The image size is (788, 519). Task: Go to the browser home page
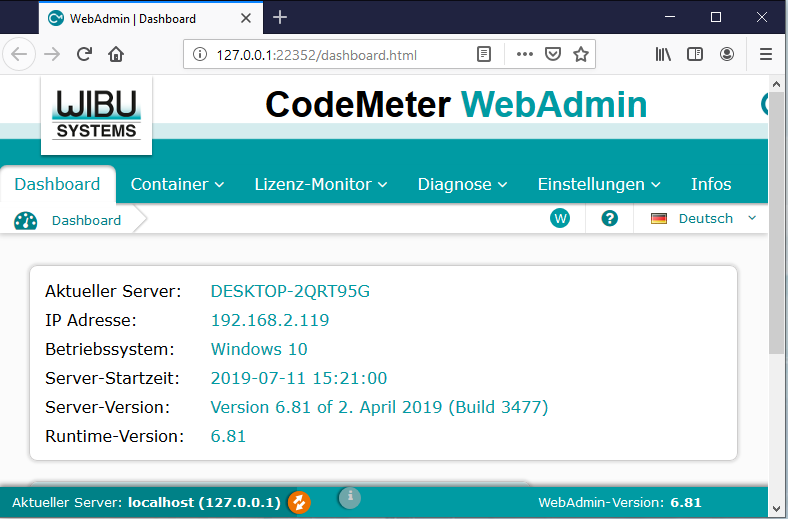(116, 54)
